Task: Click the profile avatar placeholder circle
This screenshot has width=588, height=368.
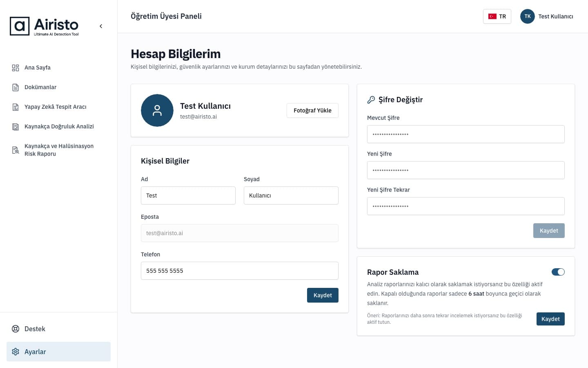Action: point(157,110)
